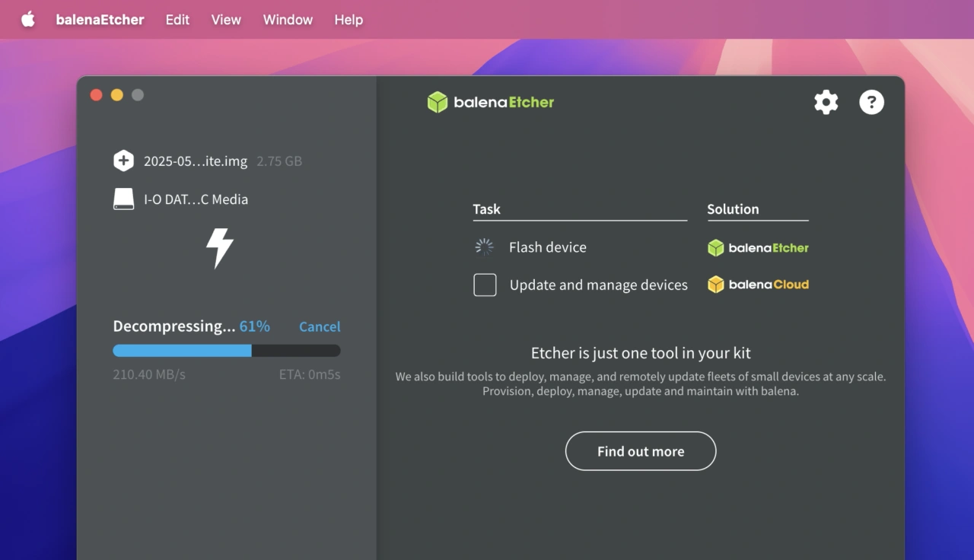Click the image file plus icon
Image resolution: width=974 pixels, height=560 pixels.
(x=123, y=161)
